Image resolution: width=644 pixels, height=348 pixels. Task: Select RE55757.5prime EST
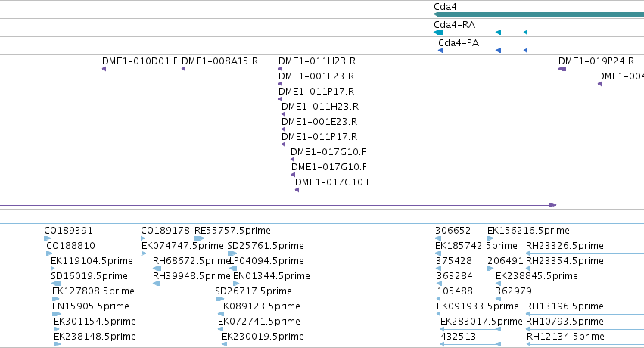click(x=232, y=231)
